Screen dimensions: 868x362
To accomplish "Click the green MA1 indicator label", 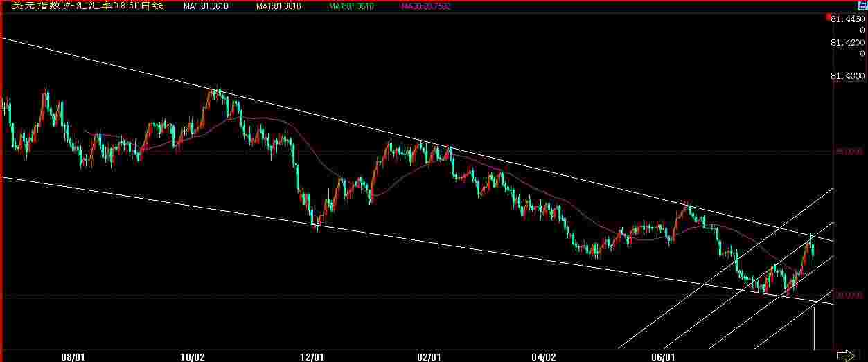I will point(351,6).
